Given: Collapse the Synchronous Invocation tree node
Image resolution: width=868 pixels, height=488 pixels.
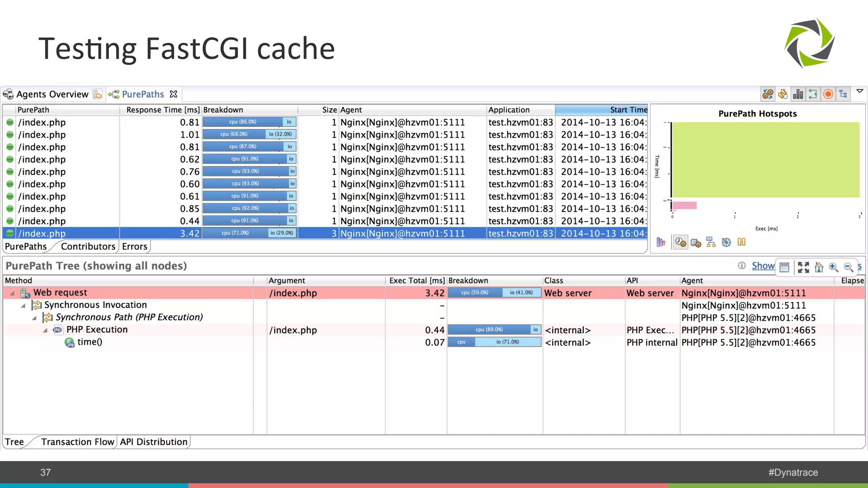Looking at the screenshot, I should tap(23, 305).
